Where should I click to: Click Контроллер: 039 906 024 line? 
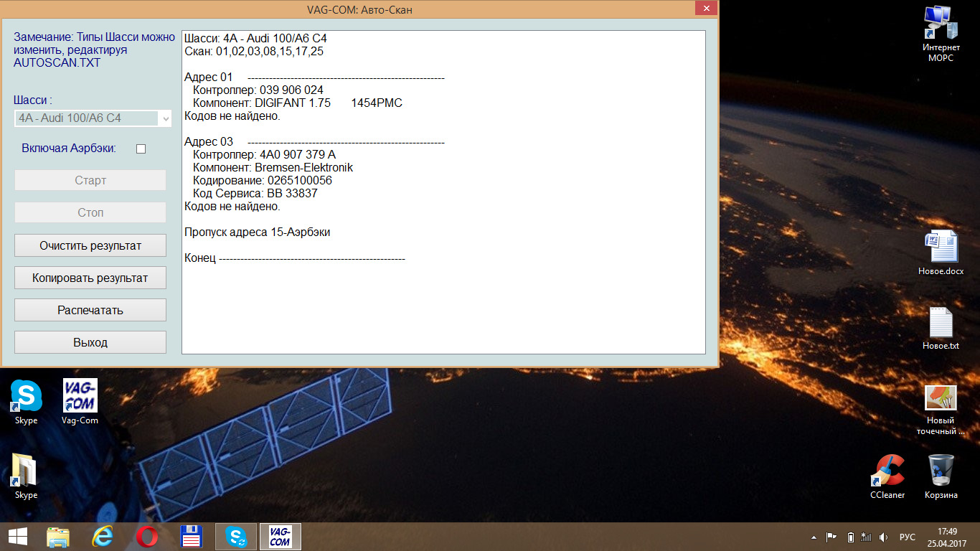click(x=258, y=90)
